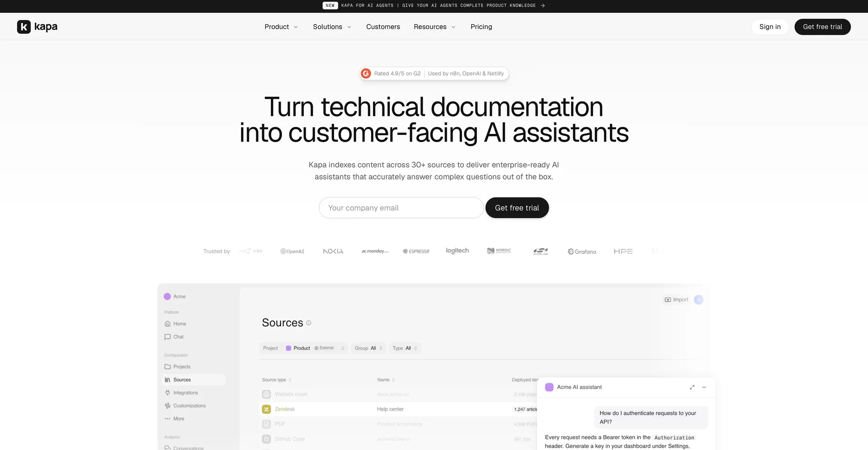Open the Solutions dropdown menu
868x450 pixels.
(332, 27)
